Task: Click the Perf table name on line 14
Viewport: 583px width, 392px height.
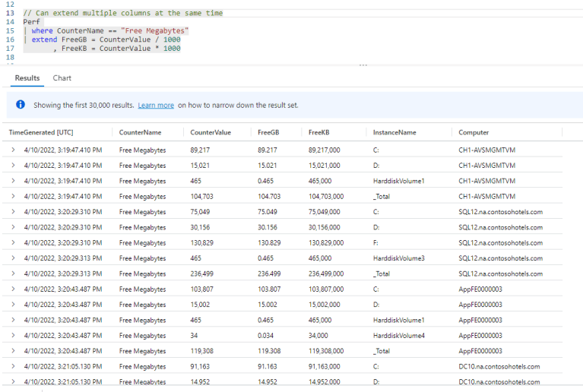Action: [31, 22]
